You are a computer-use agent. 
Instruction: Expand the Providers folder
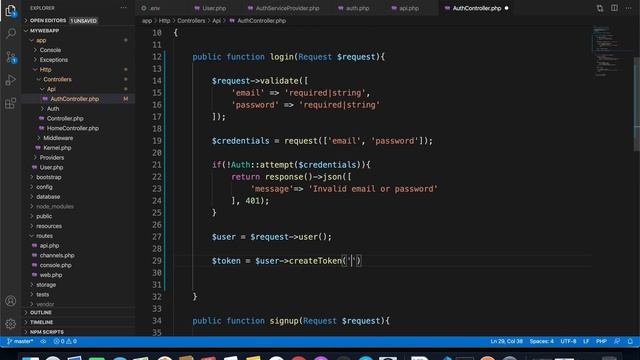52,158
